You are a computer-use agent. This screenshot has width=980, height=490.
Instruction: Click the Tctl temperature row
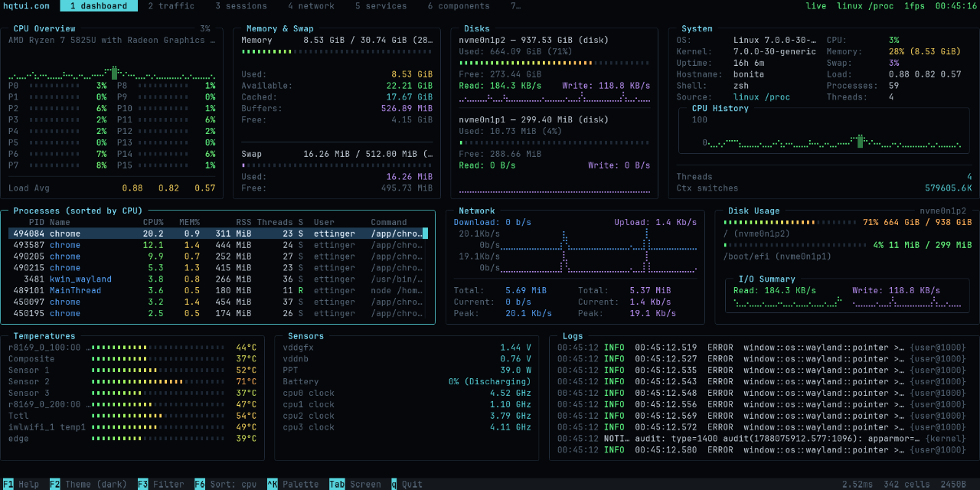[x=132, y=416]
